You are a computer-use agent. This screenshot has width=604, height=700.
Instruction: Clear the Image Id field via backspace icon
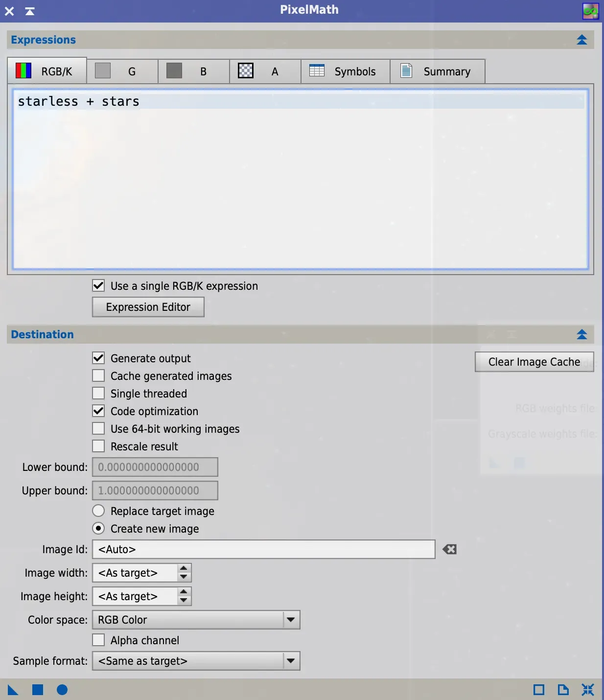449,549
